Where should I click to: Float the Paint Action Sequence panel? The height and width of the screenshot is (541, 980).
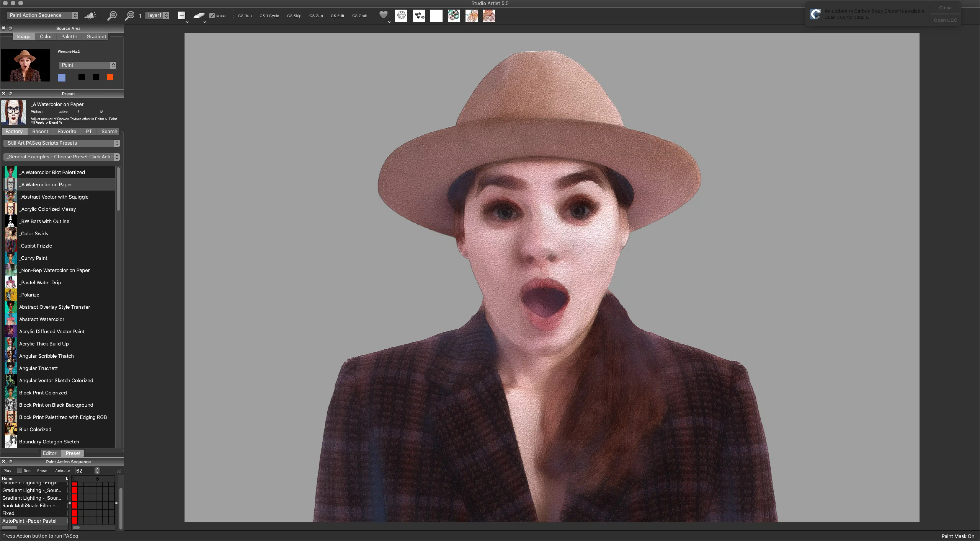coord(10,462)
